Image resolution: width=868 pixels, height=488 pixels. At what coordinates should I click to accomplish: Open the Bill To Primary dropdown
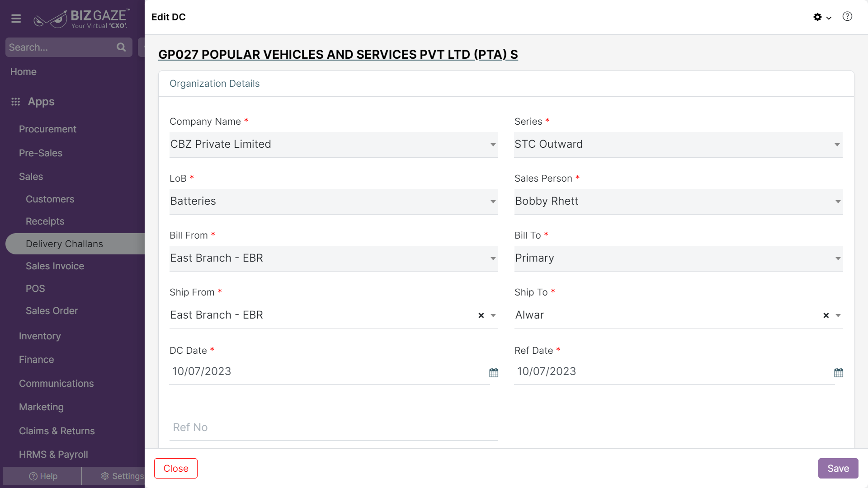679,258
